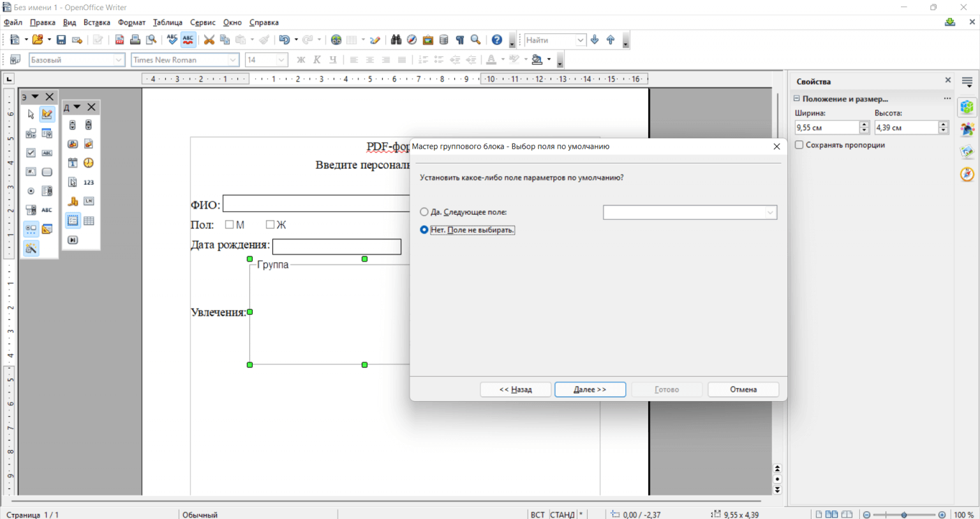Select the Date Field control
Image resolution: width=980 pixels, height=519 pixels.
coord(73,163)
